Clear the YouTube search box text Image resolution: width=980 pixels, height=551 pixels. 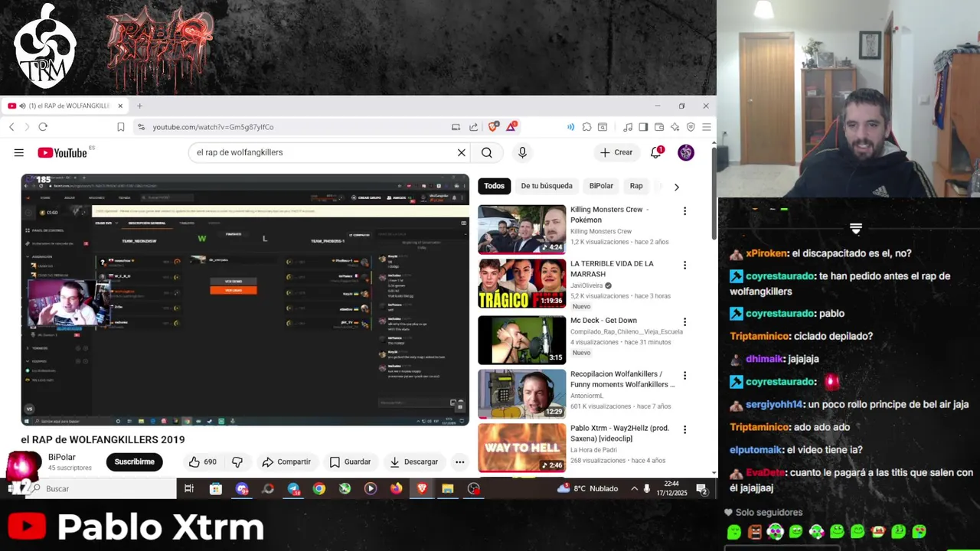pos(461,152)
